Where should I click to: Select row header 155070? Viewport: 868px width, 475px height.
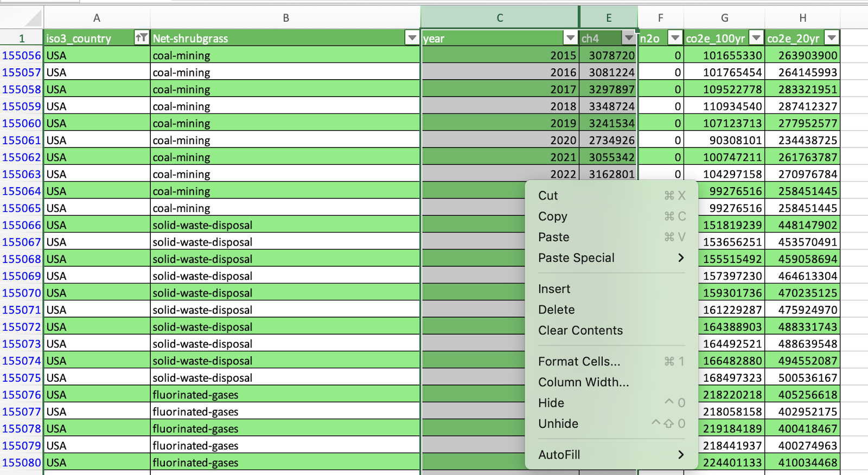pyautogui.click(x=22, y=293)
